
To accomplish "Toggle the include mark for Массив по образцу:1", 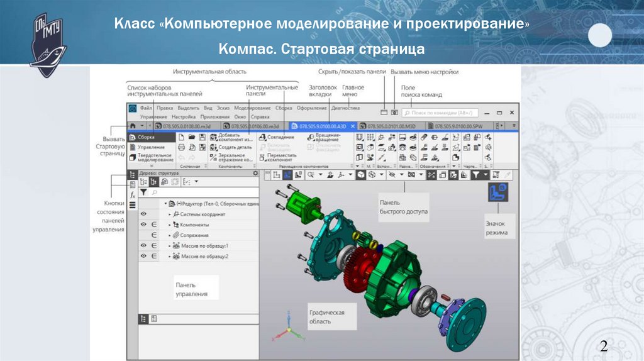I will point(154,245).
